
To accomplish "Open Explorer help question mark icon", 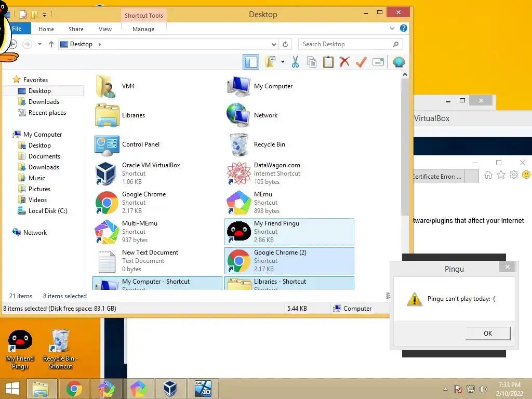I will (x=403, y=28).
